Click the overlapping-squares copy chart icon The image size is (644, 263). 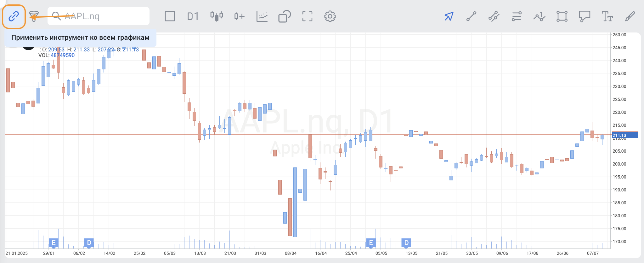point(285,16)
